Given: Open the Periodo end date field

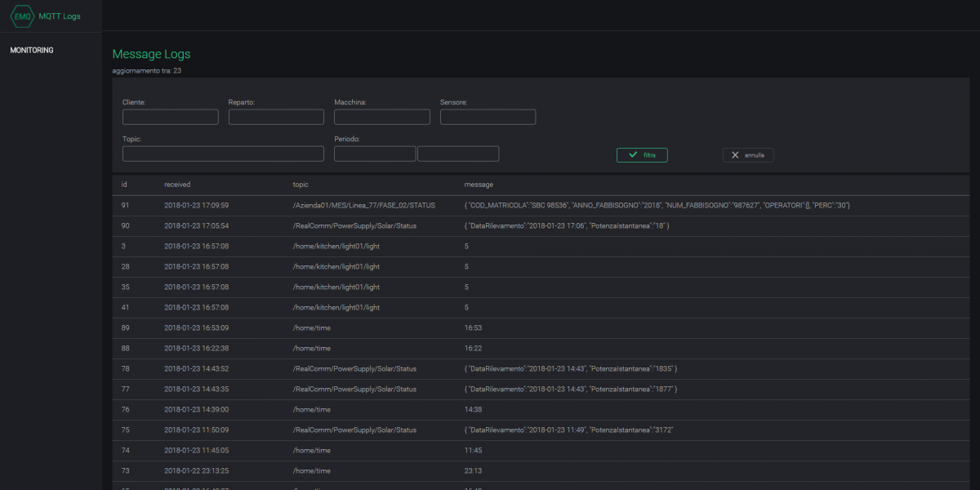Looking at the screenshot, I should coord(458,154).
